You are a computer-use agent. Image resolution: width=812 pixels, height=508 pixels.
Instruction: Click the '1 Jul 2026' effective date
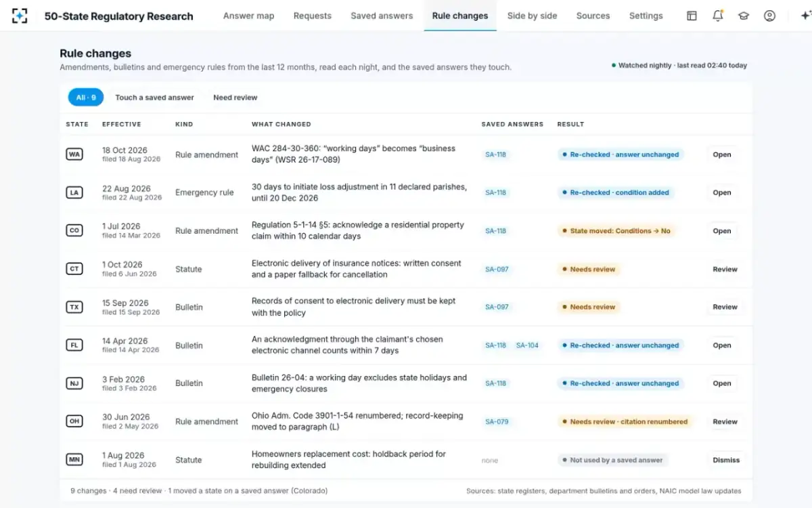coord(121,227)
